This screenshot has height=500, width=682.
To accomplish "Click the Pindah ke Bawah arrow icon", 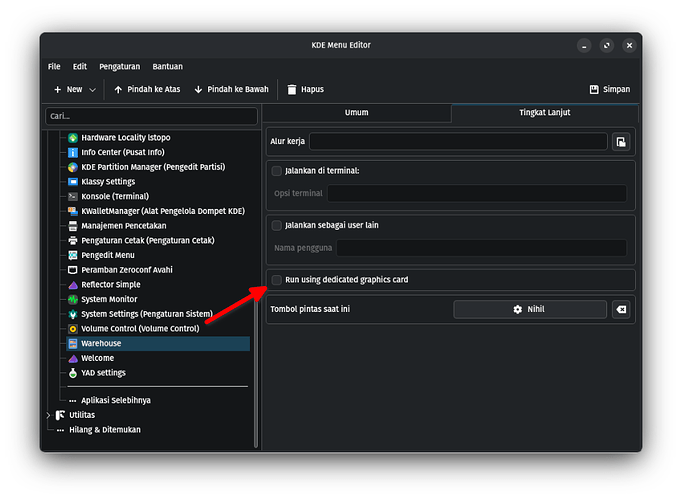I will click(x=198, y=90).
